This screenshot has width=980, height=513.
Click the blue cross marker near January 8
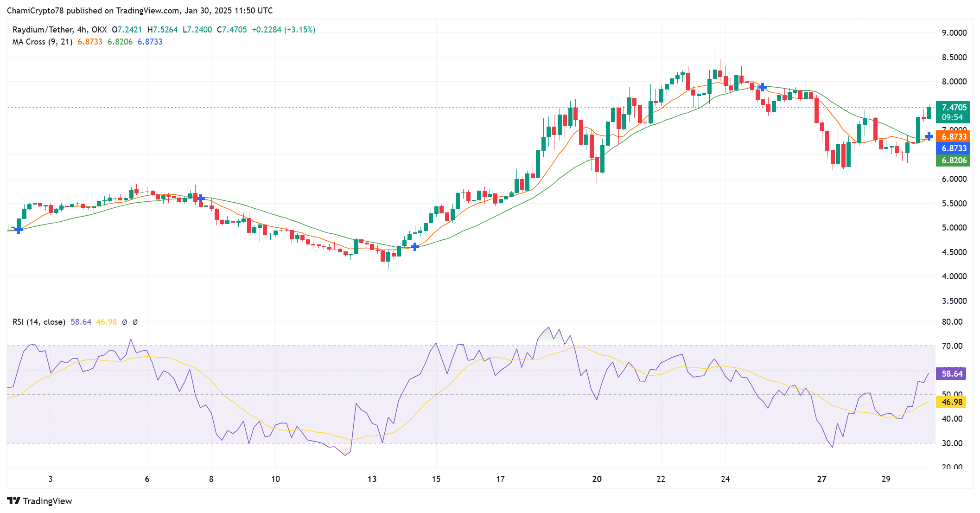pos(200,198)
